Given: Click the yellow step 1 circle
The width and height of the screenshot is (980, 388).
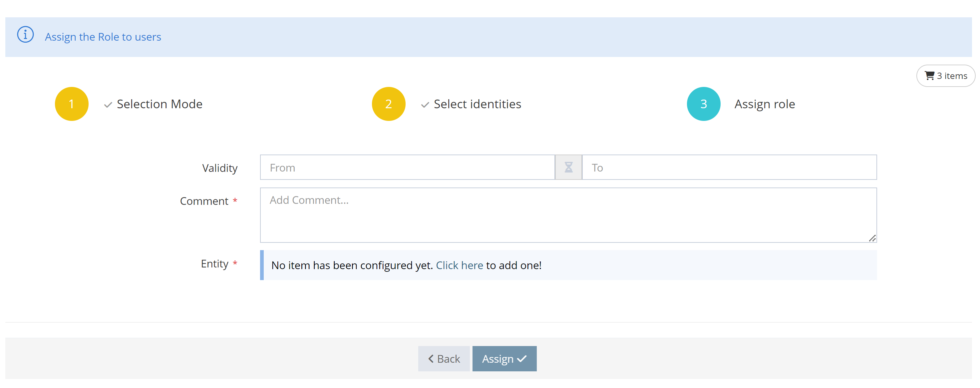Looking at the screenshot, I should pos(72,104).
